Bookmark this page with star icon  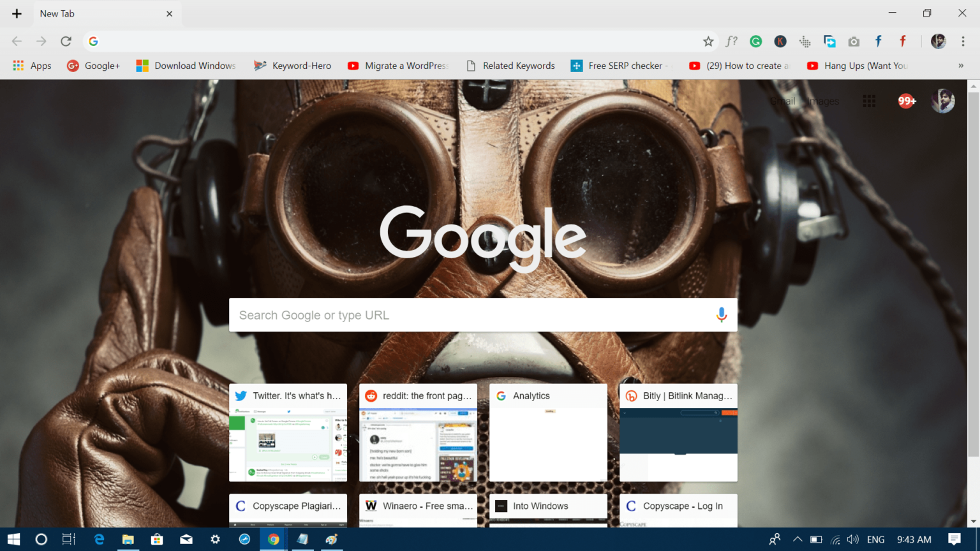click(x=708, y=41)
